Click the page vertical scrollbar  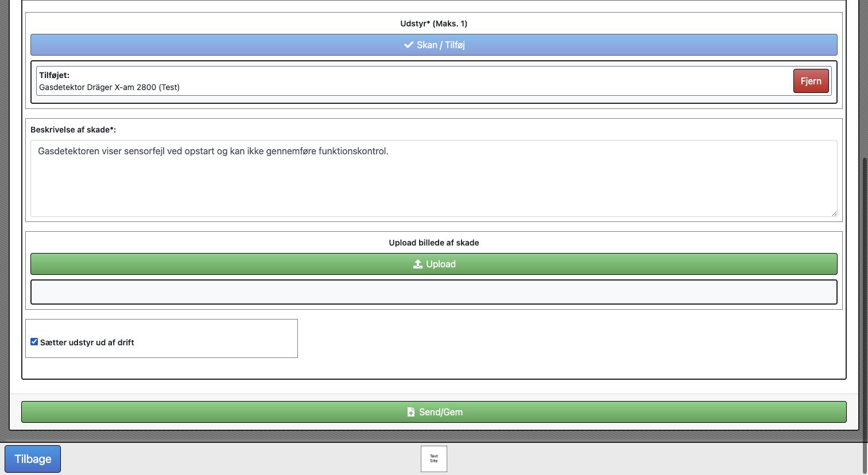863,298
